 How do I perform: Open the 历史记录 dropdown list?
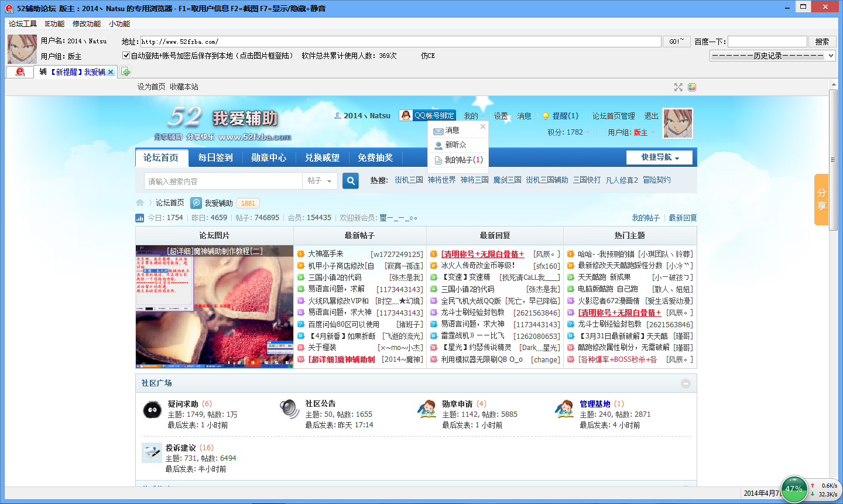(x=773, y=56)
